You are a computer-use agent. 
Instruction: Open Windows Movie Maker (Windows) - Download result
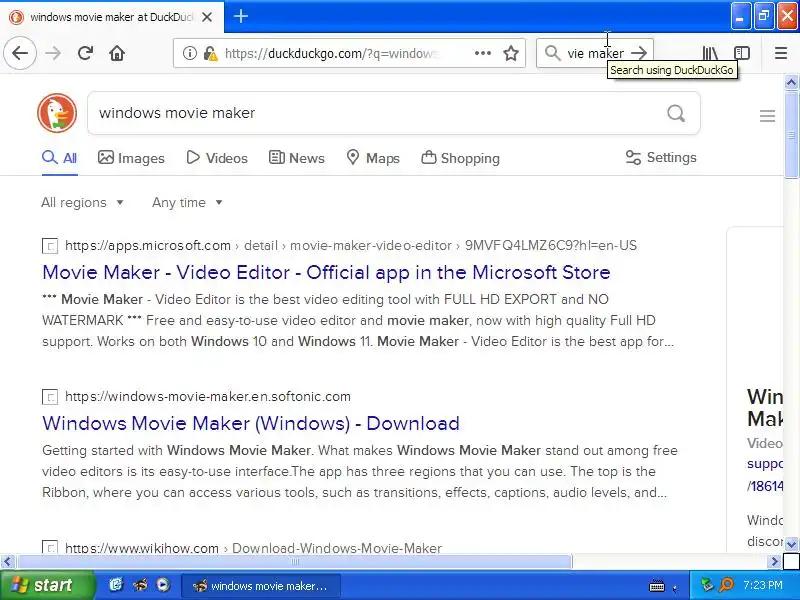[x=251, y=423]
